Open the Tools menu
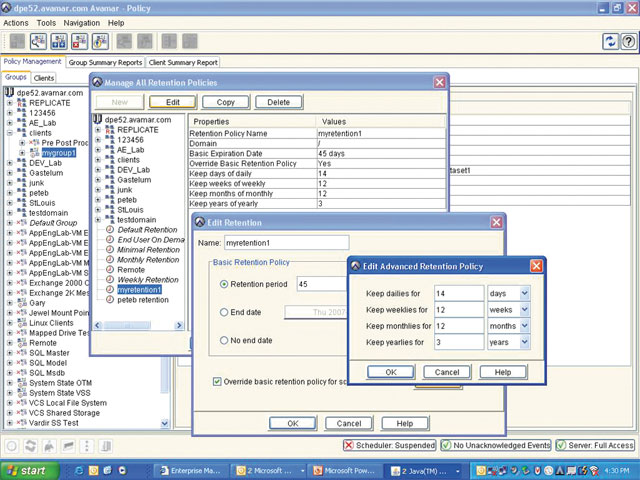 tap(46, 23)
